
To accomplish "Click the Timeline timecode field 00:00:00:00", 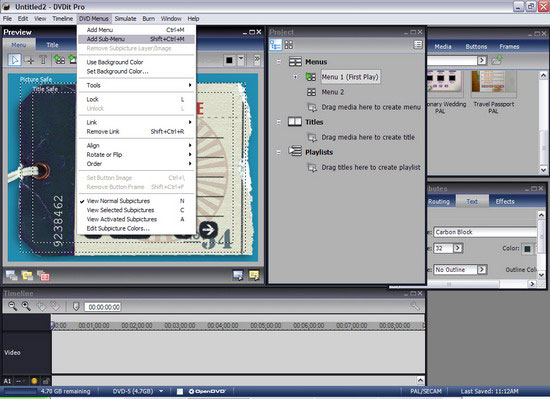I will [103, 307].
